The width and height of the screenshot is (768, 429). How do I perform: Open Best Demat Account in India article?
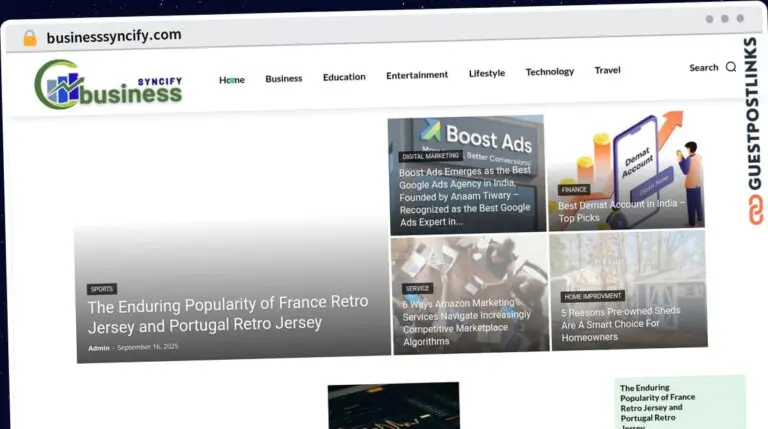pyautogui.click(x=620, y=211)
